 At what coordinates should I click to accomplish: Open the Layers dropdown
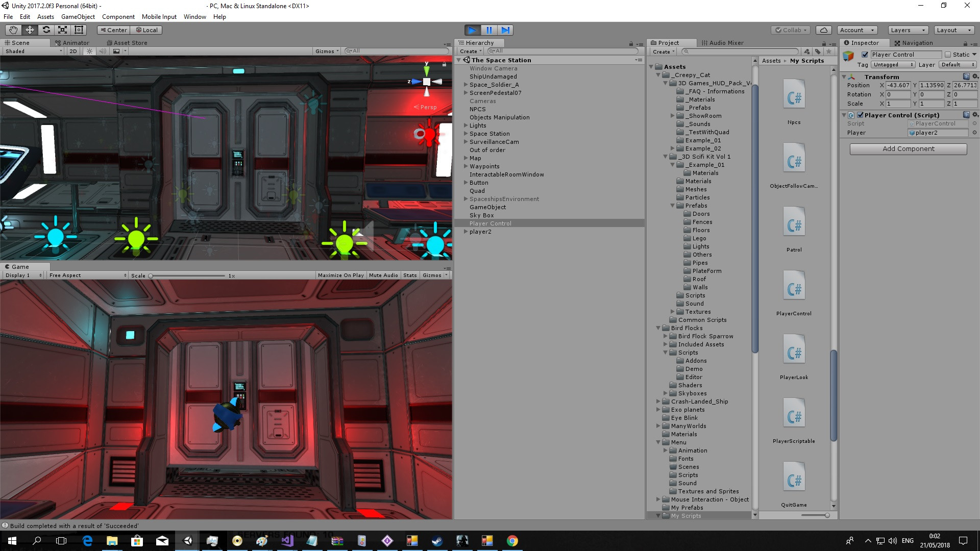(908, 30)
